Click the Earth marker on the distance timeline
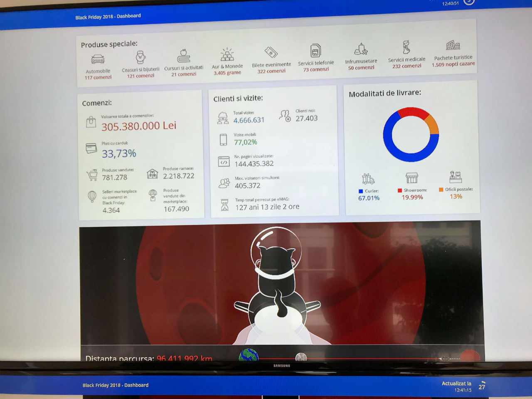The image size is (532, 399). pos(249,356)
